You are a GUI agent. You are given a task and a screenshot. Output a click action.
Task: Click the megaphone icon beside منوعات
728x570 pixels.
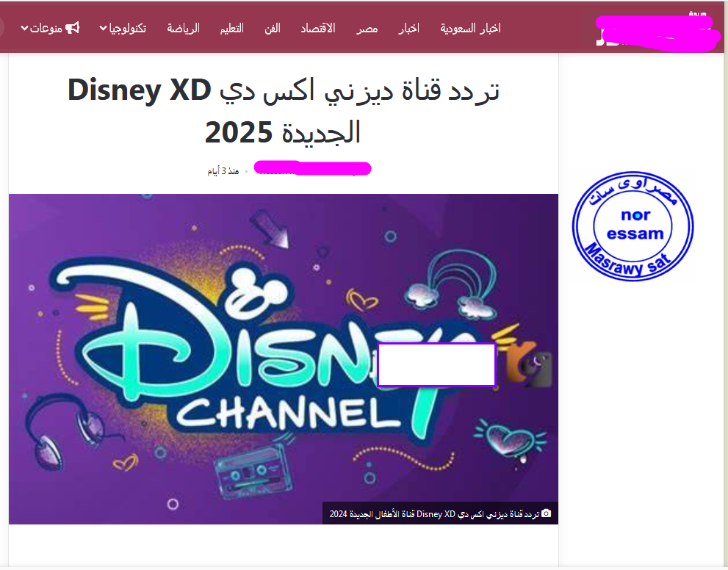point(73,28)
